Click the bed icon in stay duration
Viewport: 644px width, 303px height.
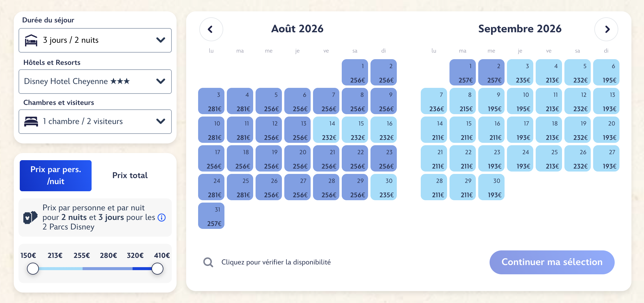(31, 40)
